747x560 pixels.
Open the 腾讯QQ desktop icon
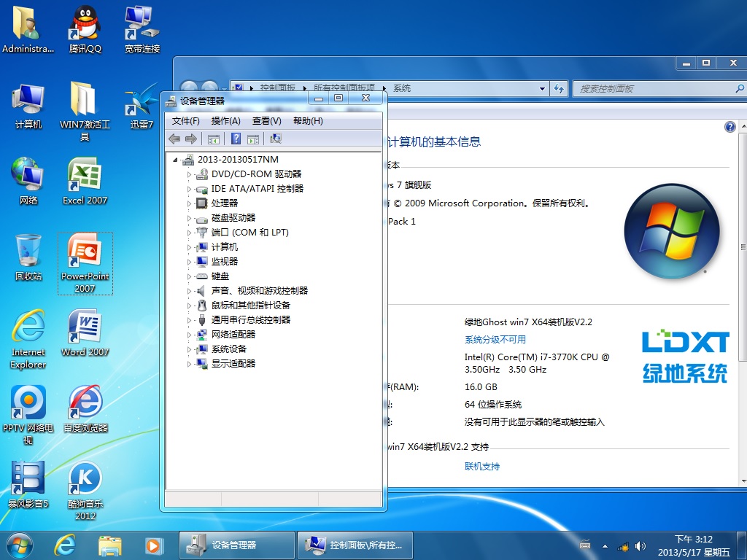click(85, 29)
